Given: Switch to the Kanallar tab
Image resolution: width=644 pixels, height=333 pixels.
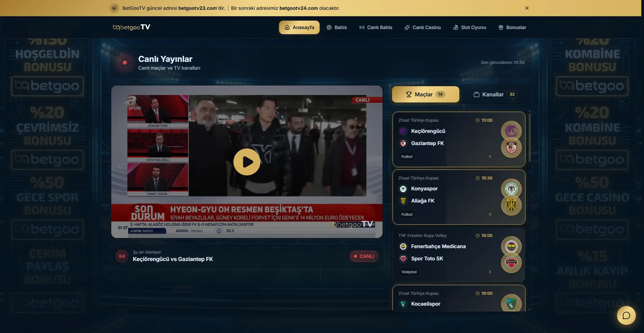Looking at the screenshot, I should tap(494, 94).
